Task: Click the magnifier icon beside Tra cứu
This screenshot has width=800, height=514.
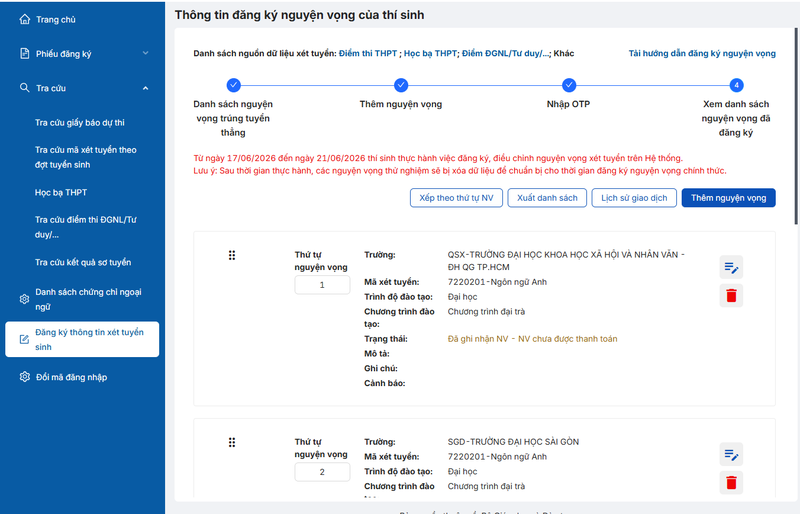Action: click(x=24, y=88)
